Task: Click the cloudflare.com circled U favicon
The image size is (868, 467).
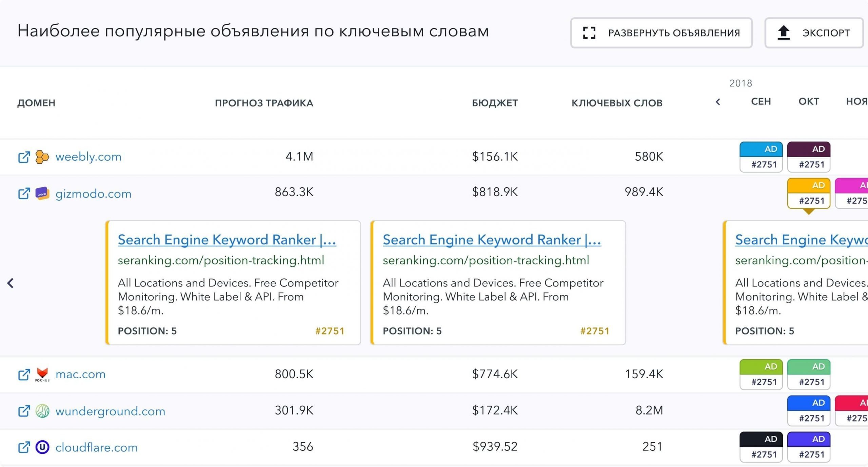Action: [x=42, y=447]
